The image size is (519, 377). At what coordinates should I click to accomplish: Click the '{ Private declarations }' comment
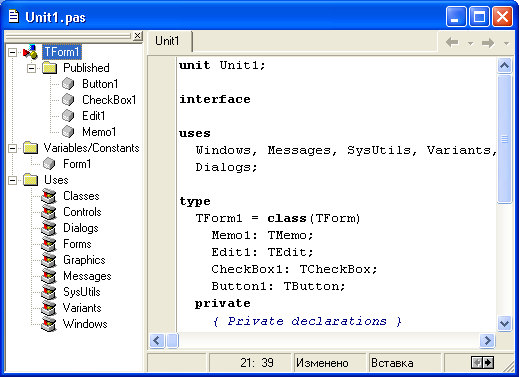tap(307, 321)
